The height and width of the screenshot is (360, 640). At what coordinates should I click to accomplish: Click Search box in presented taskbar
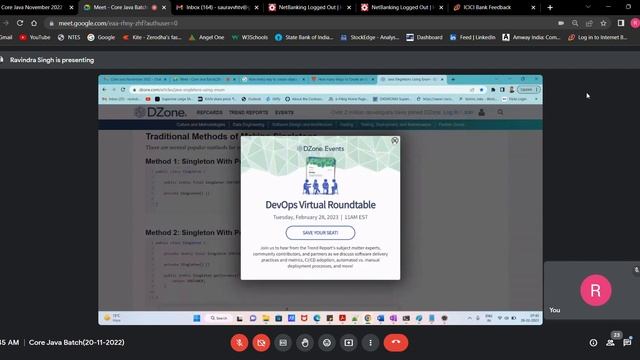pos(218,318)
